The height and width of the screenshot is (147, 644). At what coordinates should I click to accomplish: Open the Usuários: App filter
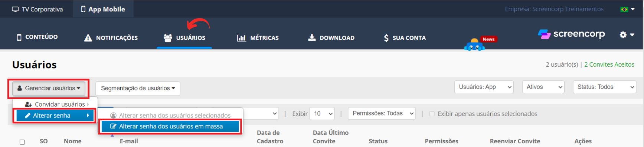[x=484, y=87]
